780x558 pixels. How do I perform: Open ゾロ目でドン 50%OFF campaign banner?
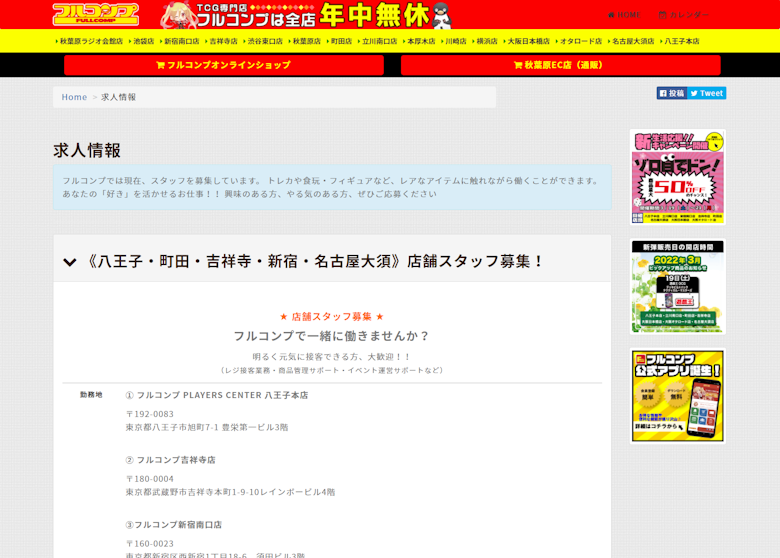(x=678, y=177)
